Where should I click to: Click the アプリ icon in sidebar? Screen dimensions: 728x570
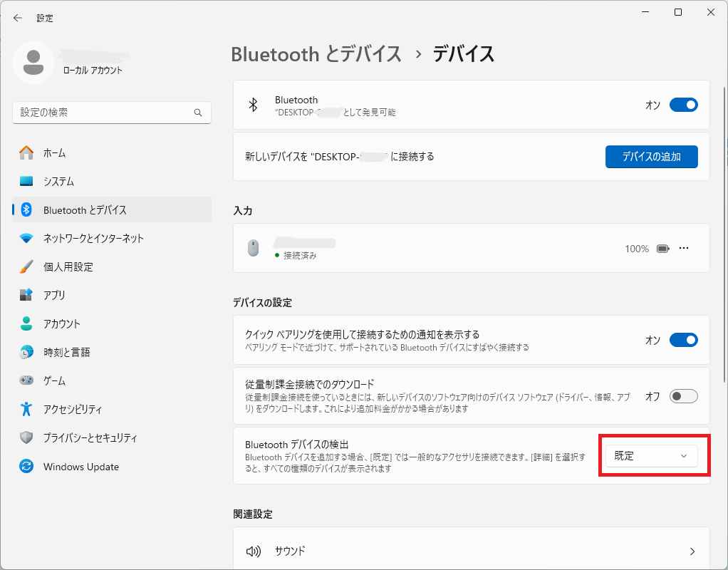[26, 295]
